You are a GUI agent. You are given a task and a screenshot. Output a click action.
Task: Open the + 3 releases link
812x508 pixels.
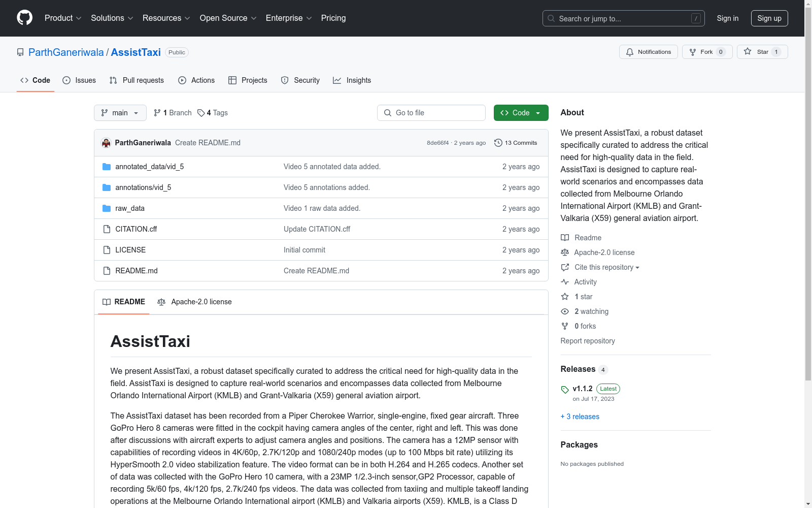[x=580, y=417]
